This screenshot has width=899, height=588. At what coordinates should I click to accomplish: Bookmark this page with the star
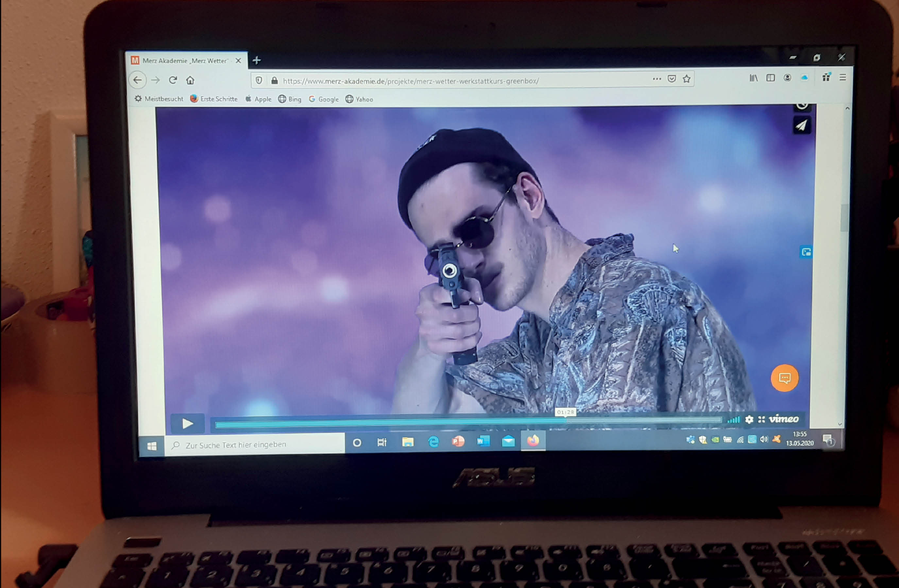(x=687, y=78)
